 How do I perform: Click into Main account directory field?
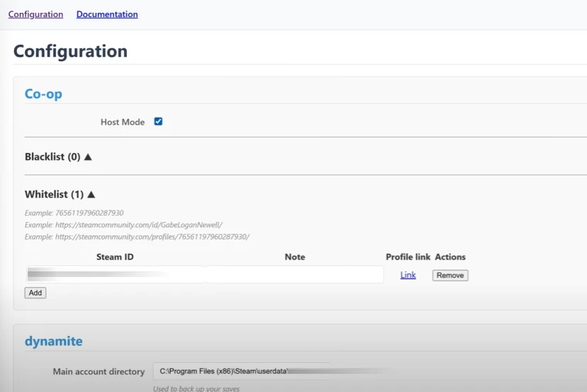click(x=241, y=371)
